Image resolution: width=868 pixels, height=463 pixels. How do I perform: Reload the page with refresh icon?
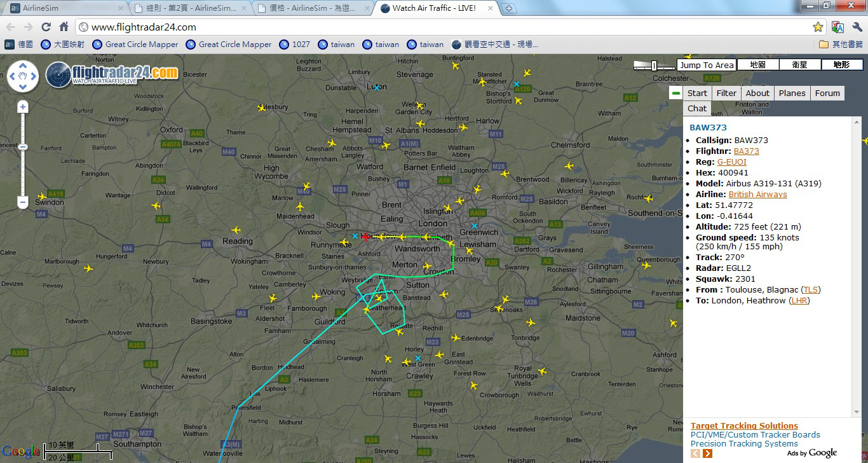(x=46, y=27)
